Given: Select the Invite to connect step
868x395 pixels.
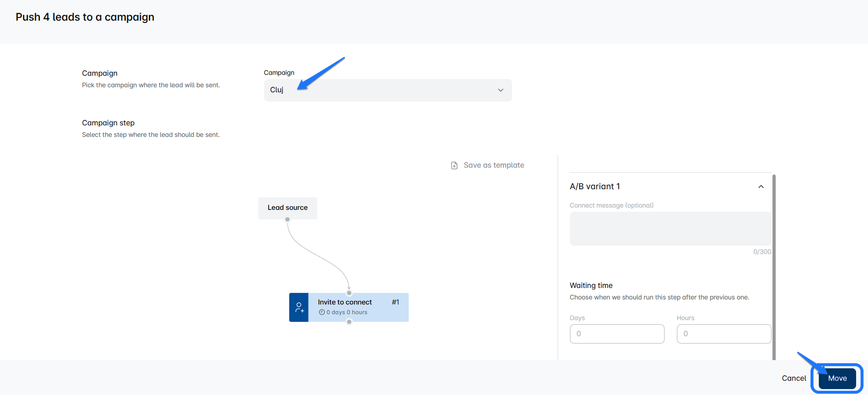Looking at the screenshot, I should [x=349, y=307].
